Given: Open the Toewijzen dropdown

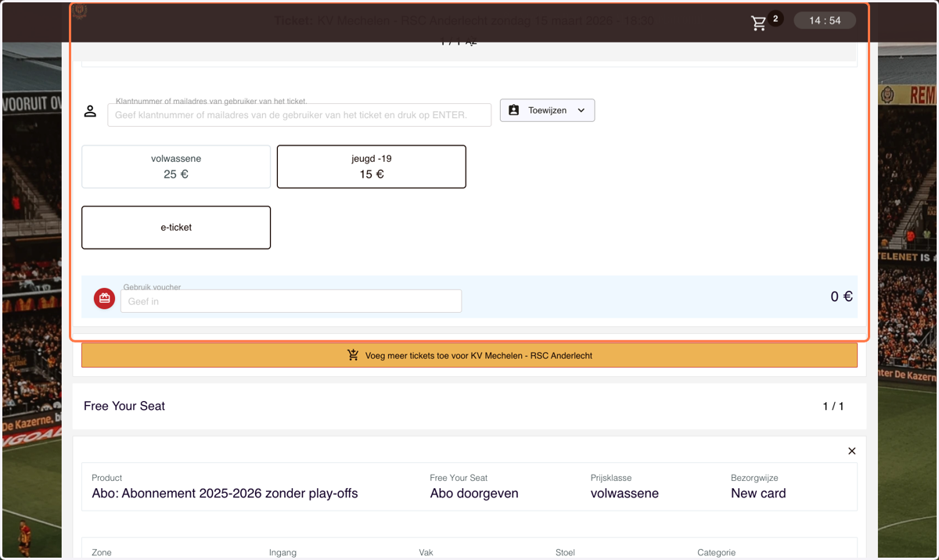Looking at the screenshot, I should tap(547, 110).
